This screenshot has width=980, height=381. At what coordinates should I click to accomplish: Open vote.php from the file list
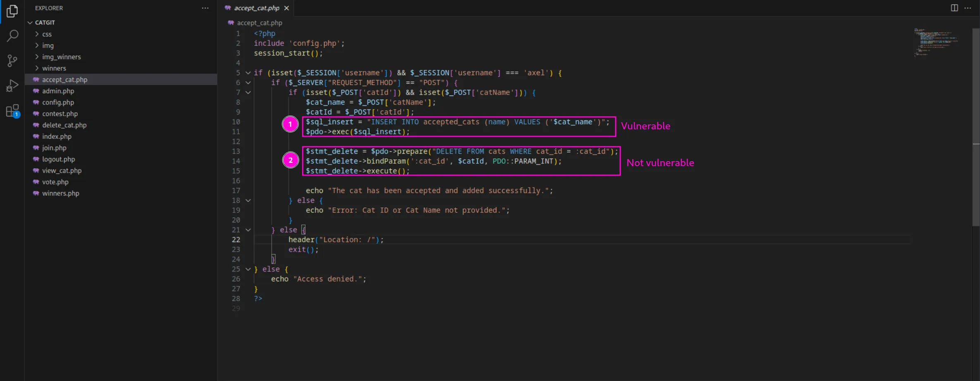121,182
